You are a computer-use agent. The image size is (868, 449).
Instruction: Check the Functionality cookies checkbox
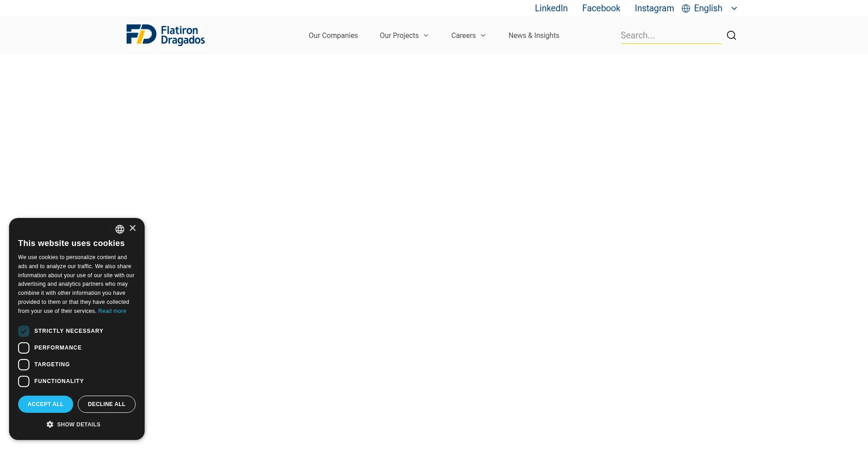click(x=24, y=381)
